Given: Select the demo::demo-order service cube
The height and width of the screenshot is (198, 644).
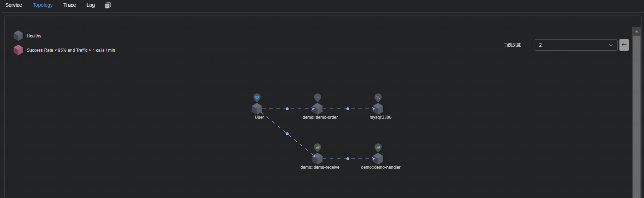Looking at the screenshot, I should pyautogui.click(x=317, y=109).
